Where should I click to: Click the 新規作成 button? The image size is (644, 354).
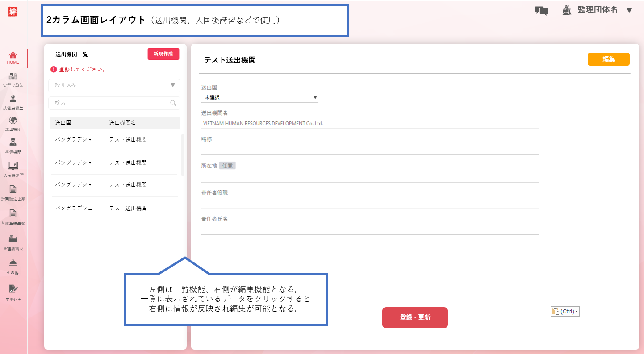(x=163, y=54)
